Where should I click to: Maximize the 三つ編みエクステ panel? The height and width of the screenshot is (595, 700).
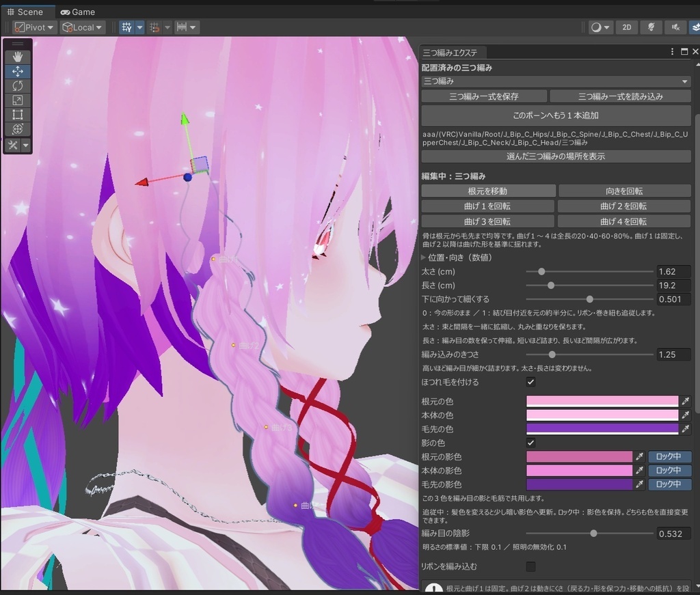pyautogui.click(x=684, y=52)
